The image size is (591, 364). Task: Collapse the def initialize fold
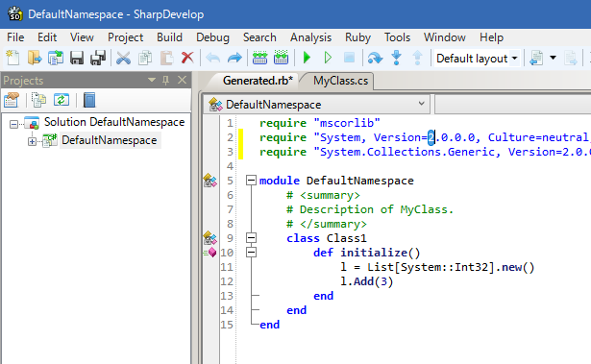coord(252,252)
